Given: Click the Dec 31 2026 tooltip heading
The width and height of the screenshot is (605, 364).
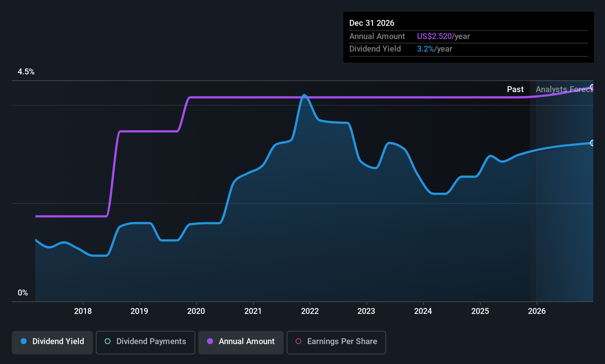Looking at the screenshot, I should (372, 23).
